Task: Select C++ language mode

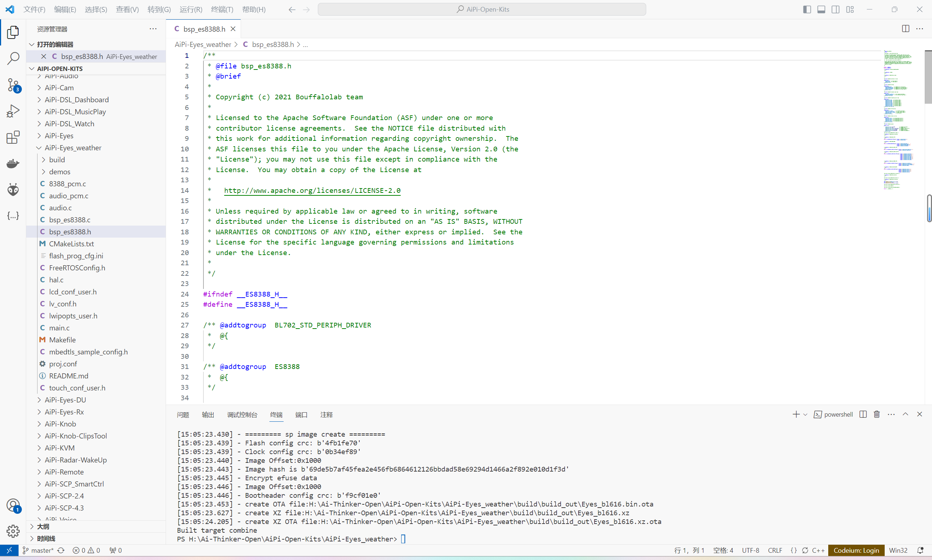Action: (818, 550)
